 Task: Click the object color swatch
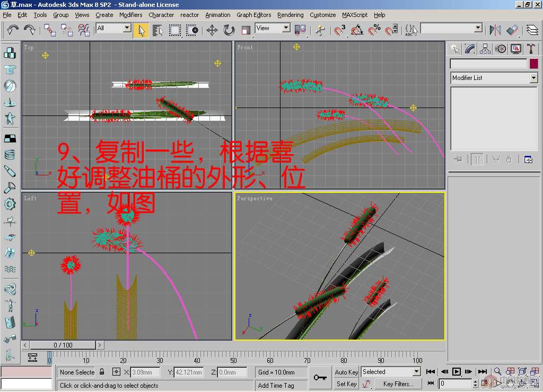[533, 64]
